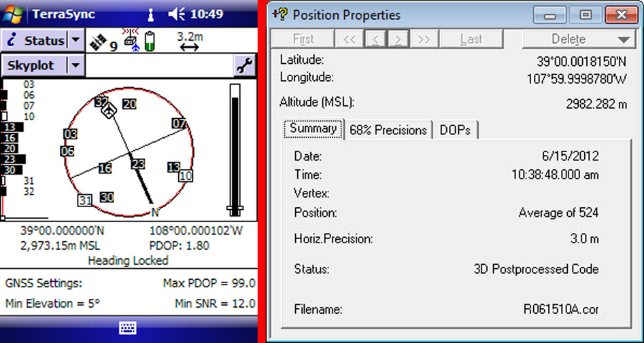
Task: Click the Heading Locked status text
Action: [128, 261]
